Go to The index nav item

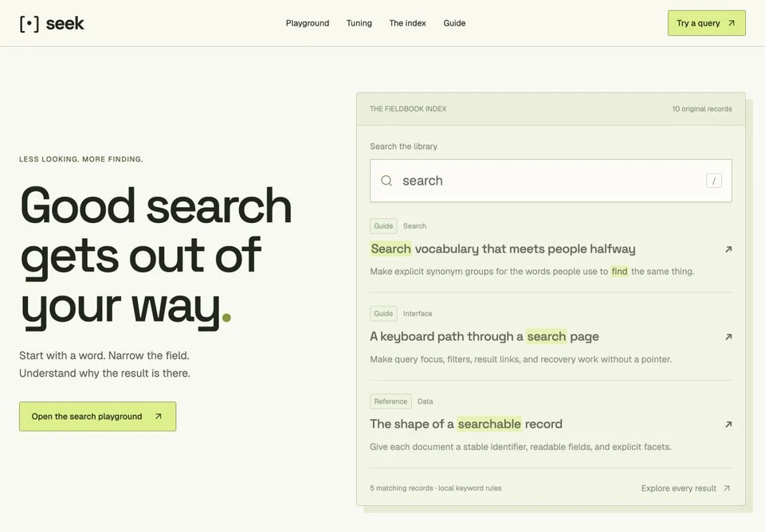tap(407, 23)
